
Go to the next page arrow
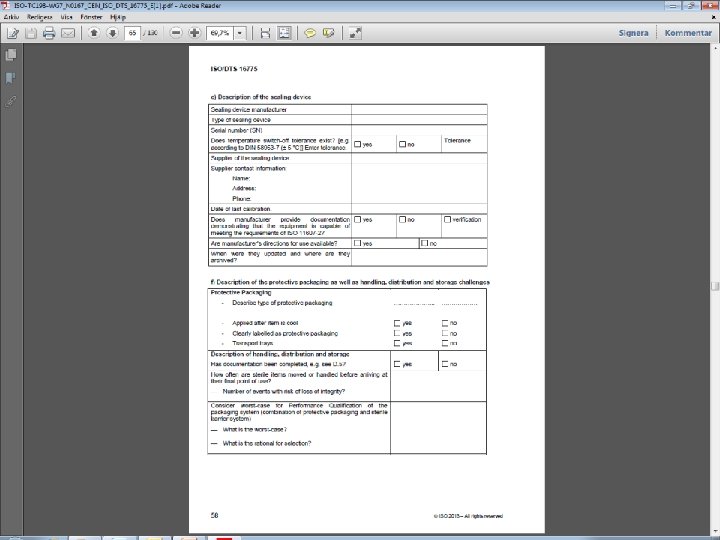112,33
